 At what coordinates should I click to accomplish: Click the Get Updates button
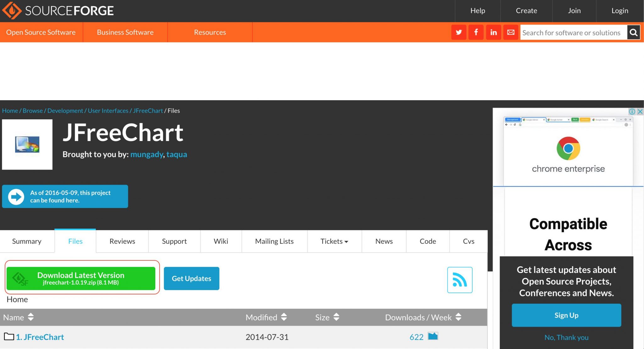(x=191, y=278)
